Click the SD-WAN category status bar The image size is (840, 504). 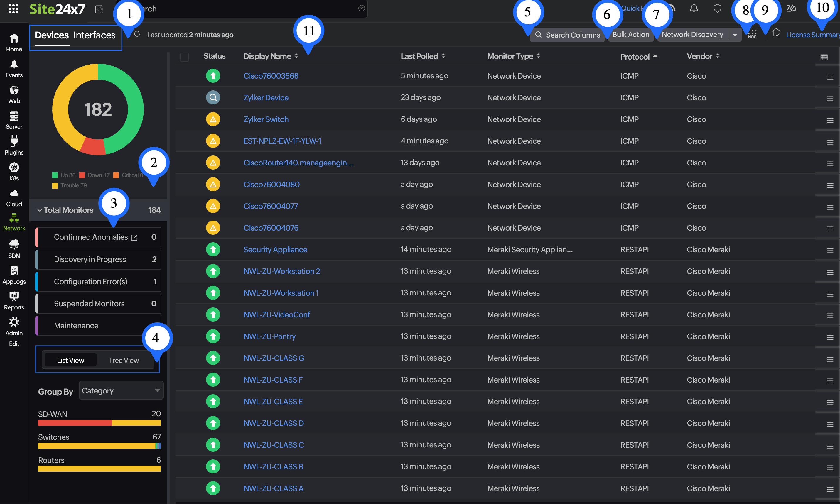99,423
